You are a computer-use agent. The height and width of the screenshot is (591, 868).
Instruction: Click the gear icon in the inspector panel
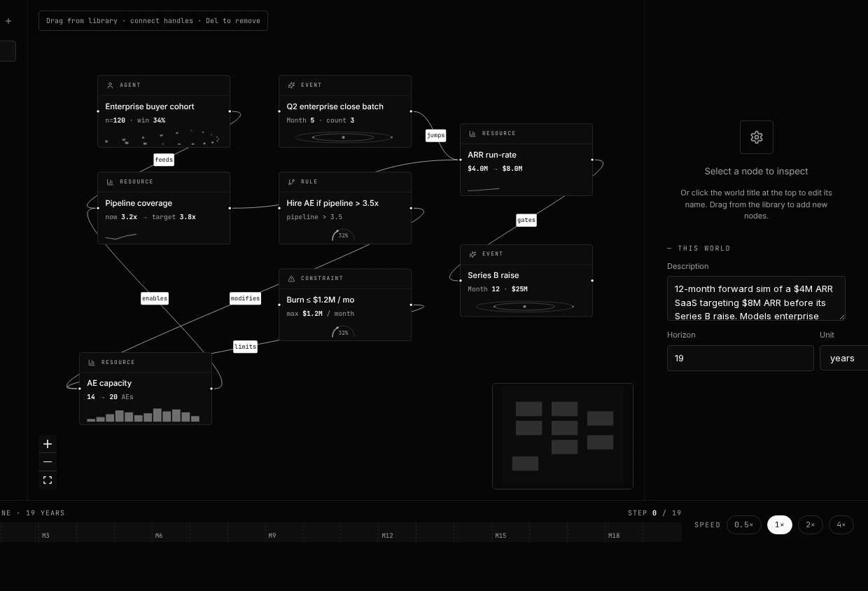pyautogui.click(x=757, y=137)
